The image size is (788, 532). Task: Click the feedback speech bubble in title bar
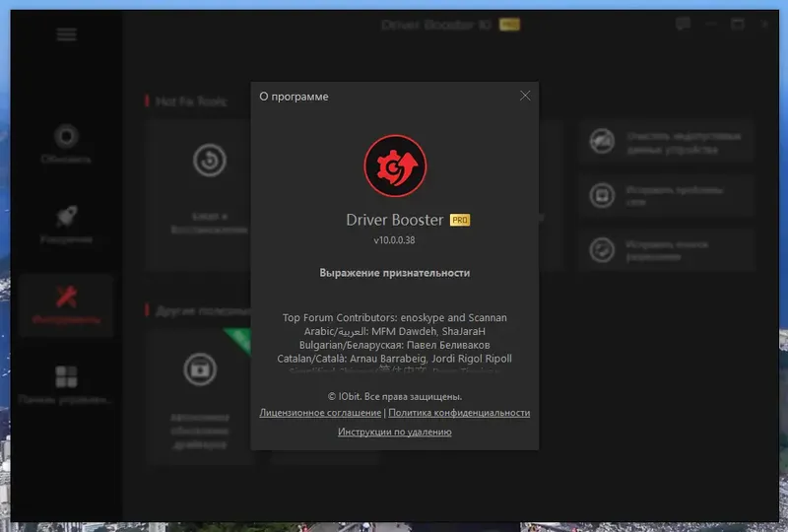tap(683, 24)
